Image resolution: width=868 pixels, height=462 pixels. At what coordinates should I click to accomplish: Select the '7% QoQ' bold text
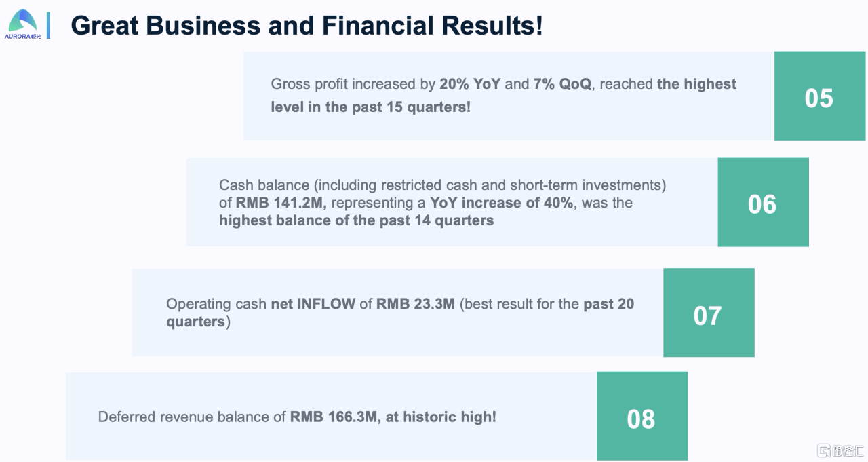pyautogui.click(x=562, y=84)
